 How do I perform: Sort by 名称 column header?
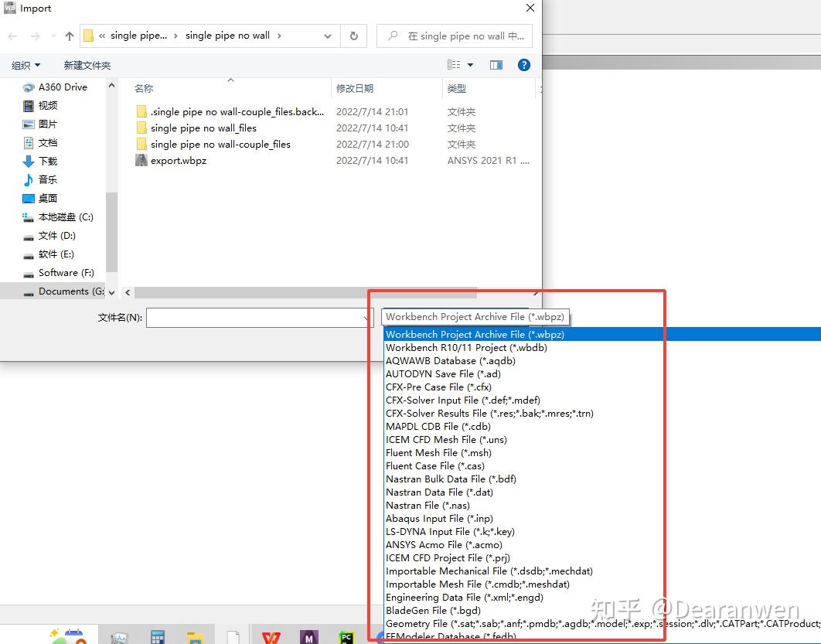click(x=144, y=88)
